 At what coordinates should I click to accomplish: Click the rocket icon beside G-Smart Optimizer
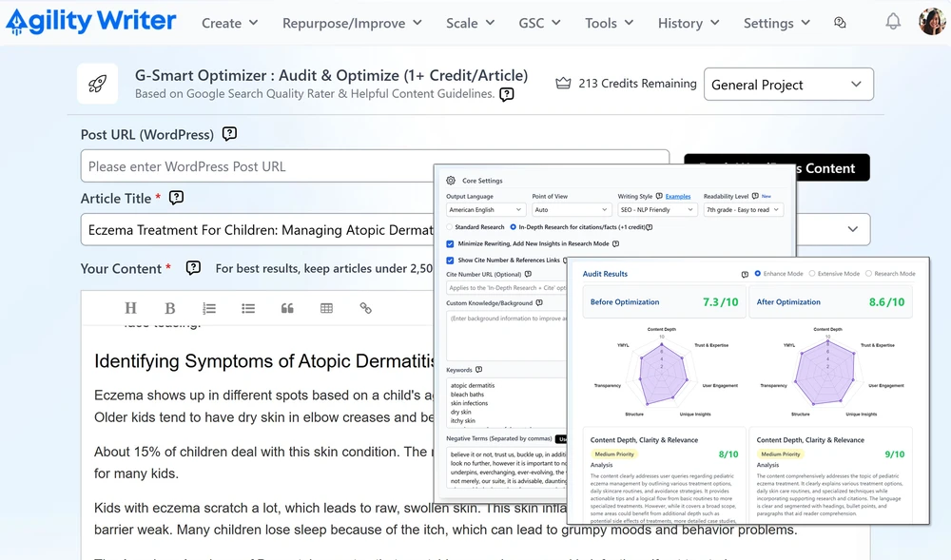pyautogui.click(x=98, y=84)
